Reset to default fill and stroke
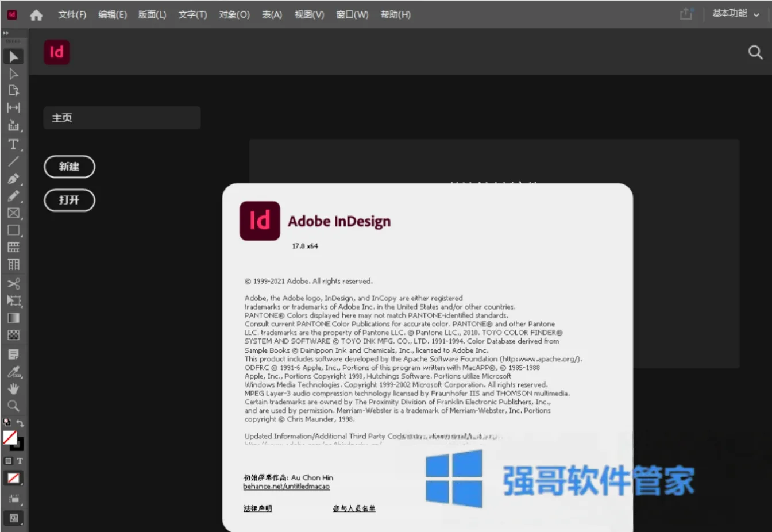This screenshot has width=772, height=532. point(7,422)
